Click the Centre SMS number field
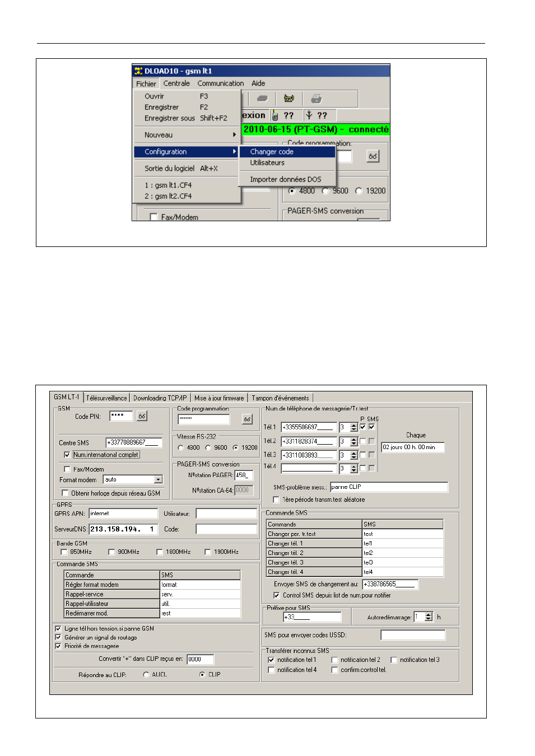The height and width of the screenshot is (756, 535). 134,442
